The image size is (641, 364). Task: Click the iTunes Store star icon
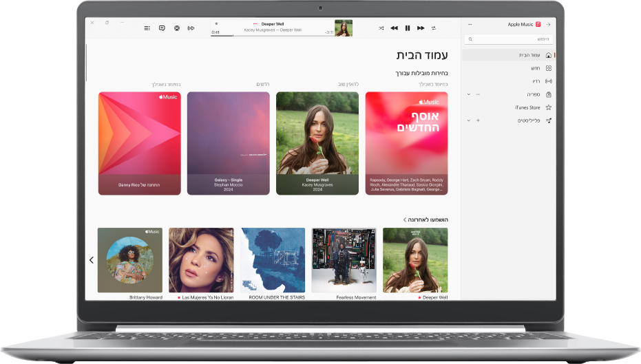549,107
